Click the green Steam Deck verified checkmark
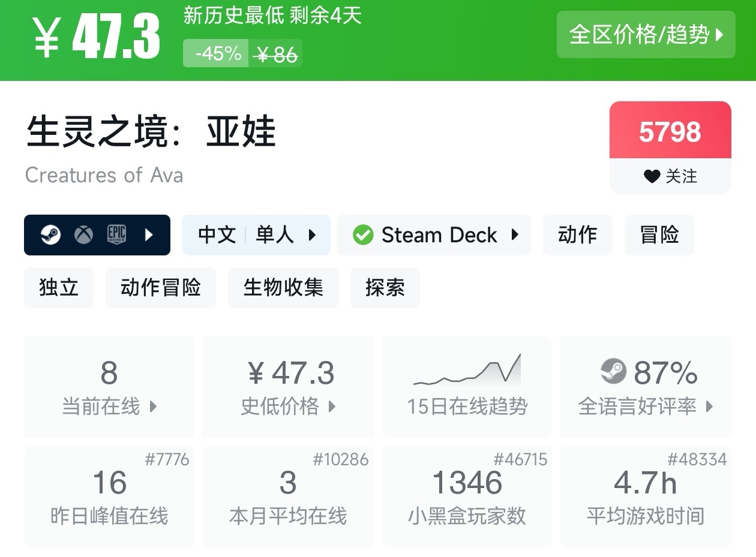756x557 pixels. 363,235
